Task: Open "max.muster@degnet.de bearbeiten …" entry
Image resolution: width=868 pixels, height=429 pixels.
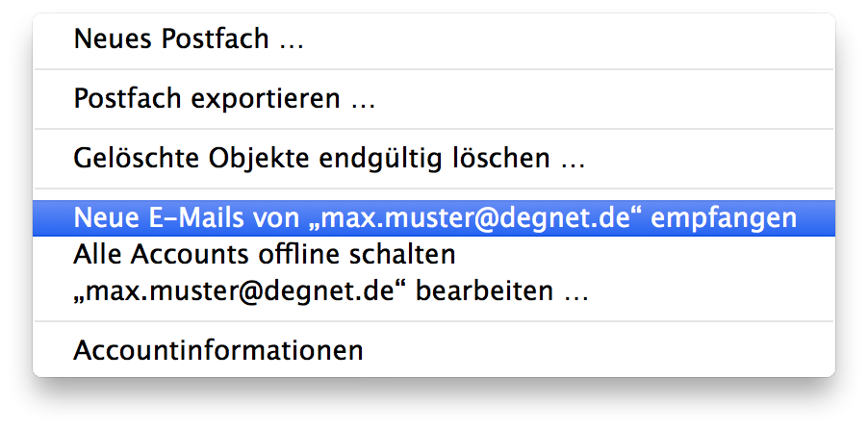Action: pos(330,290)
